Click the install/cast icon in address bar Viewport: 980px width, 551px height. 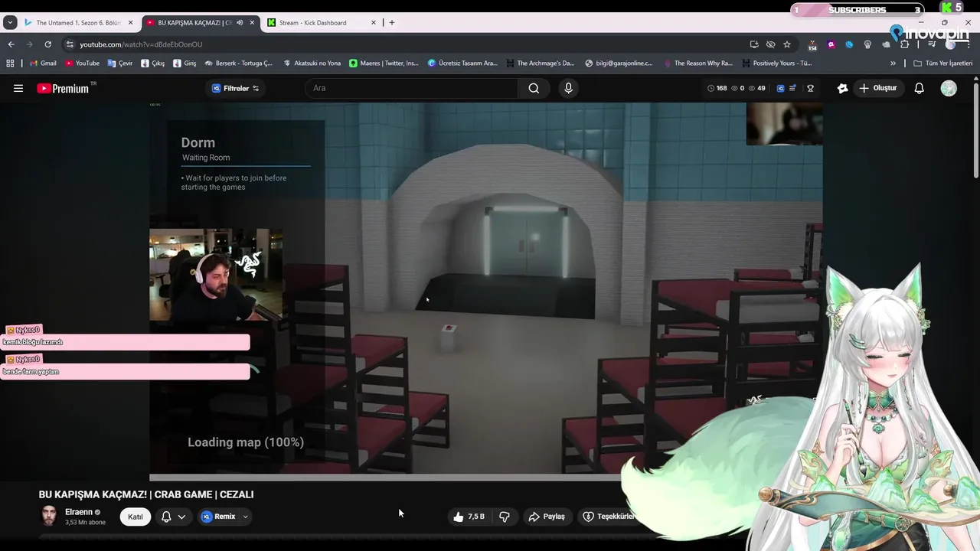pyautogui.click(x=754, y=44)
